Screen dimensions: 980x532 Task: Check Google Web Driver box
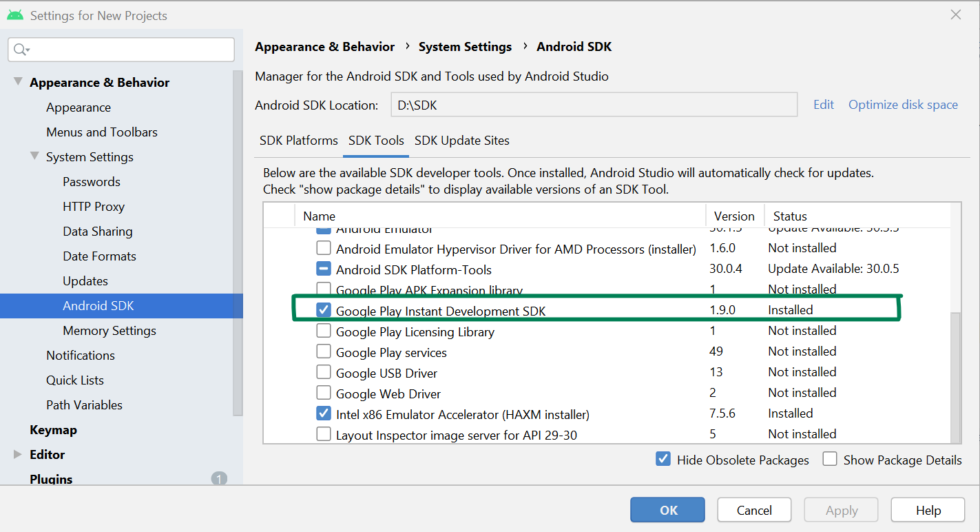(x=323, y=393)
